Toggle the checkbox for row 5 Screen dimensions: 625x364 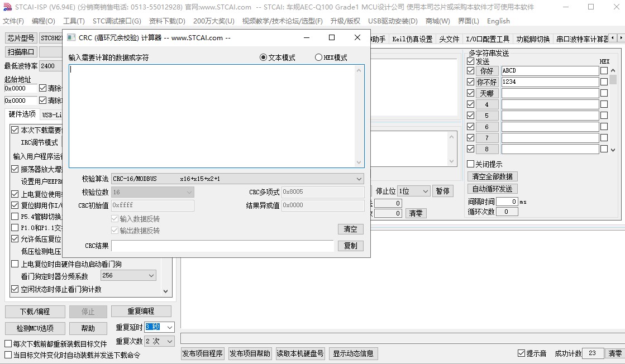coord(470,116)
